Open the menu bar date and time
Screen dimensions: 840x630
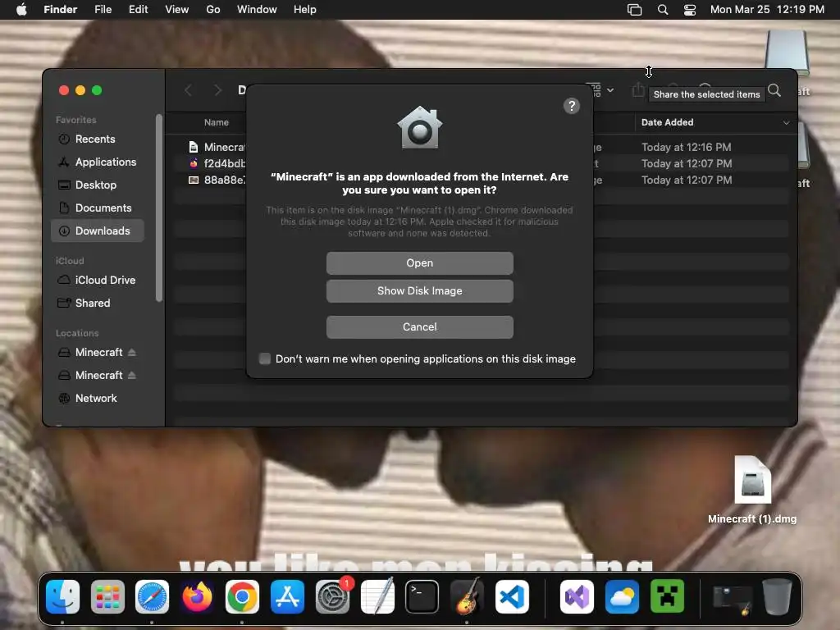[x=767, y=10]
